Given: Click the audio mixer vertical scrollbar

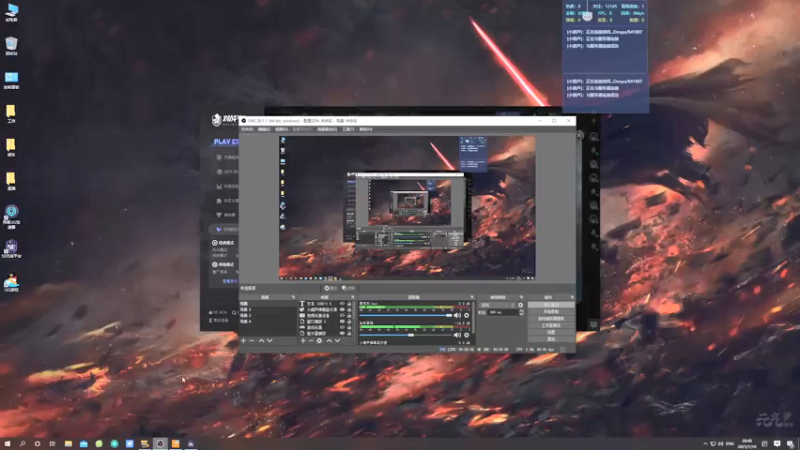Looking at the screenshot, I should [473, 316].
